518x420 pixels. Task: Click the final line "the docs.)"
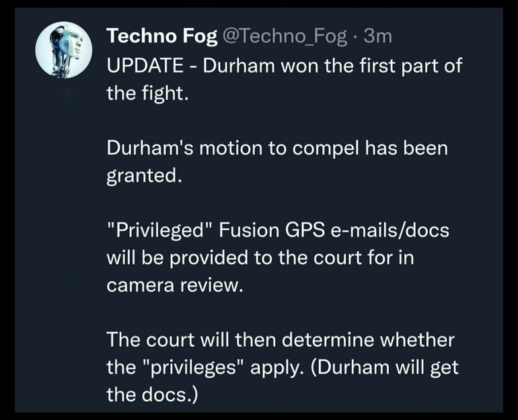[152, 395]
